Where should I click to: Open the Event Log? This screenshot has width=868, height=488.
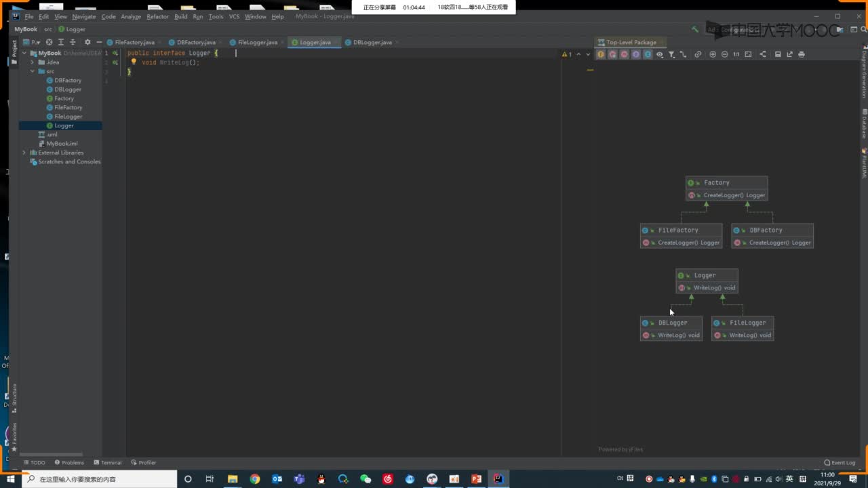pyautogui.click(x=840, y=463)
